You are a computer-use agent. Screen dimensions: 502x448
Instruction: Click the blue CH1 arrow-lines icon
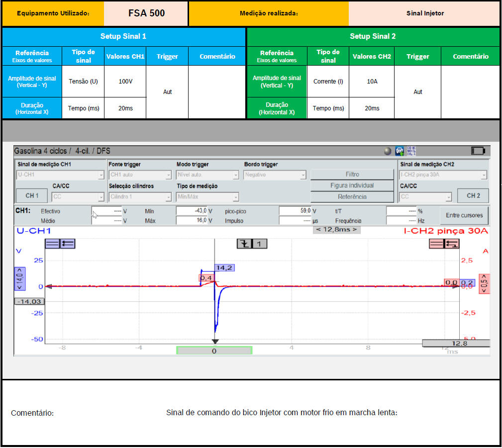[68, 244]
